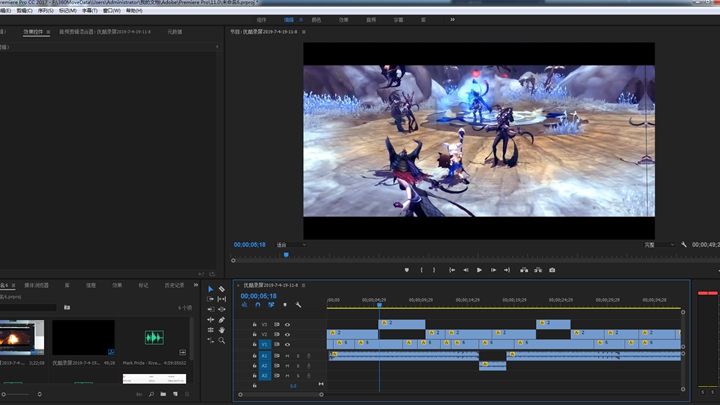
Task: Target track A1 header button
Action: [264, 356]
